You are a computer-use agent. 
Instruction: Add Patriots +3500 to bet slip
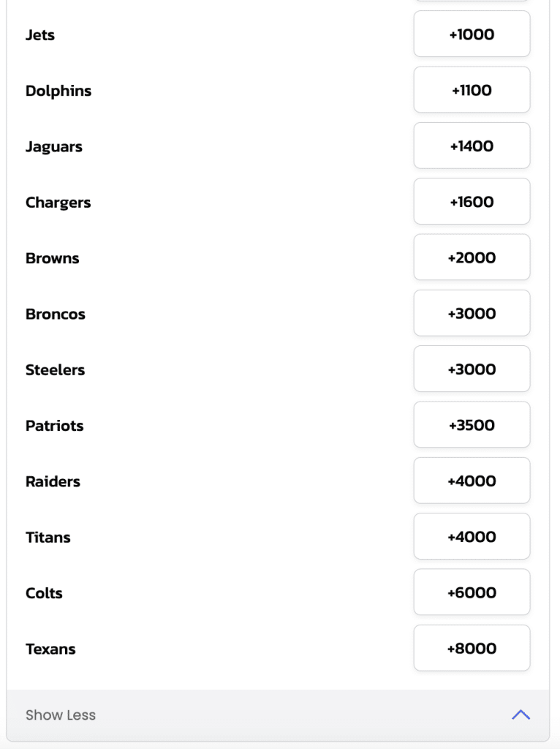[472, 425]
